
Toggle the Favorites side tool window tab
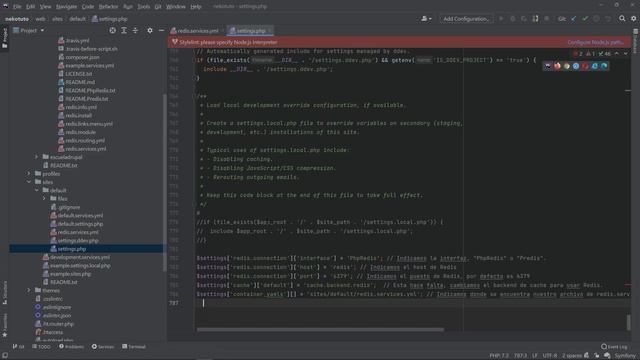point(4,325)
